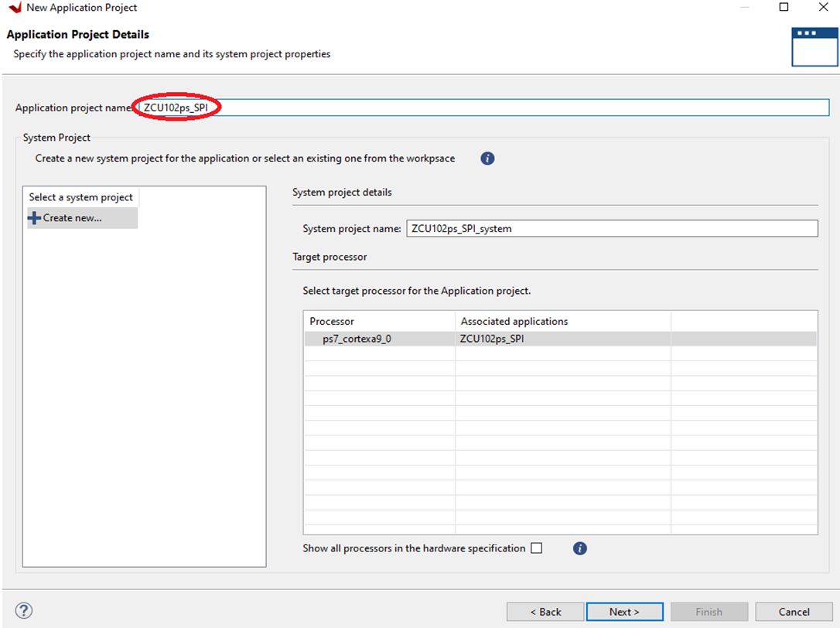Click the 'Select a system project' list header
840x628 pixels.
click(81, 197)
